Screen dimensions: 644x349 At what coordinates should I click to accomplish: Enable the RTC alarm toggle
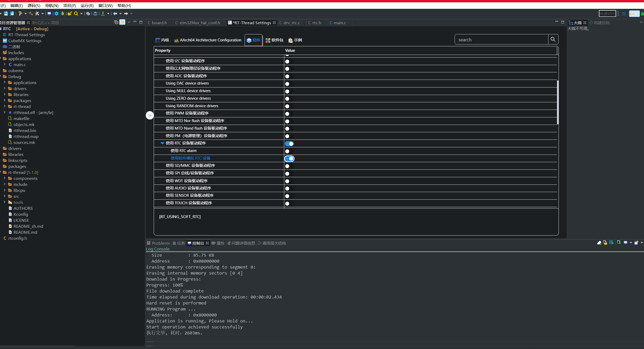click(x=289, y=151)
